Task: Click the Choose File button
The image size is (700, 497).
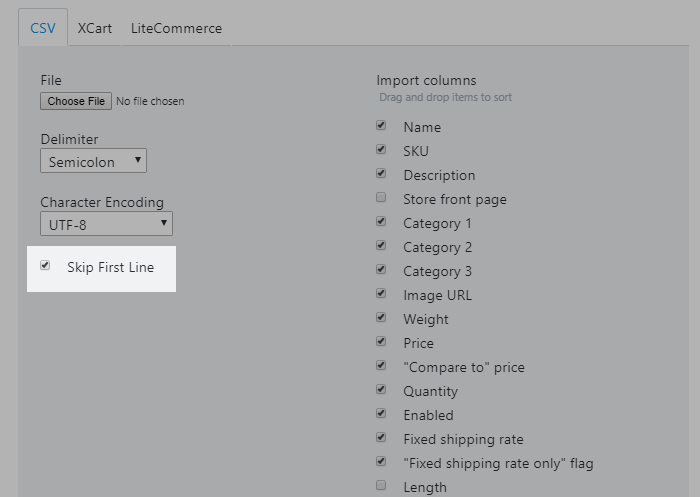Action: (76, 101)
